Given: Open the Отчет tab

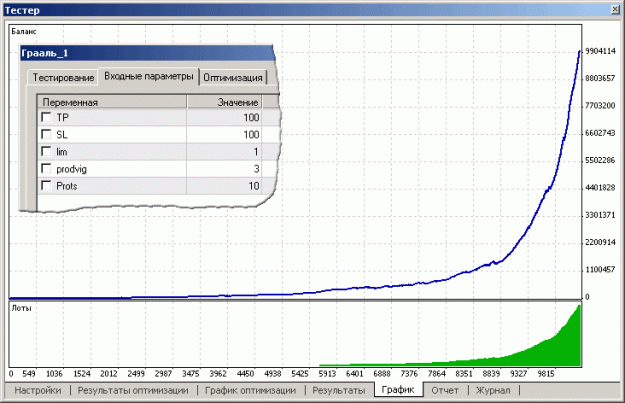Looking at the screenshot, I should point(444,390).
